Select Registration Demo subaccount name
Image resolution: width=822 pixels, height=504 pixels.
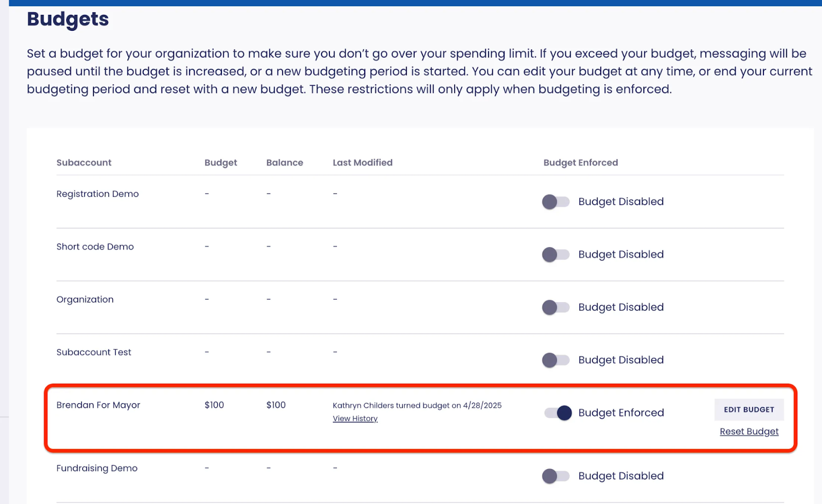click(x=98, y=194)
